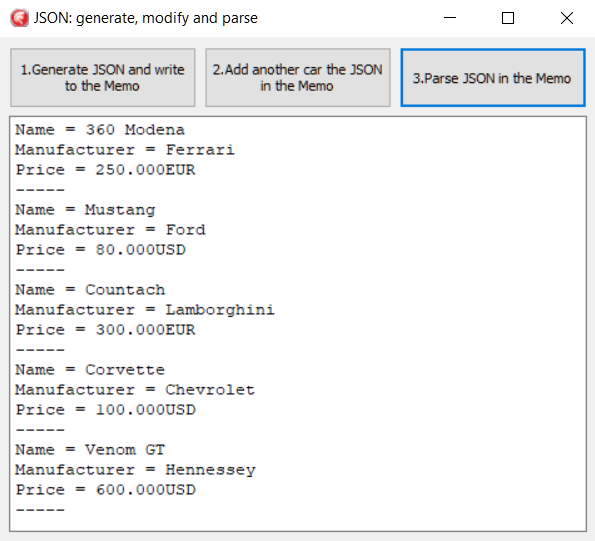Click the 'Price = 80.000USD' line
The width and height of the screenshot is (595, 541).
[x=101, y=250]
